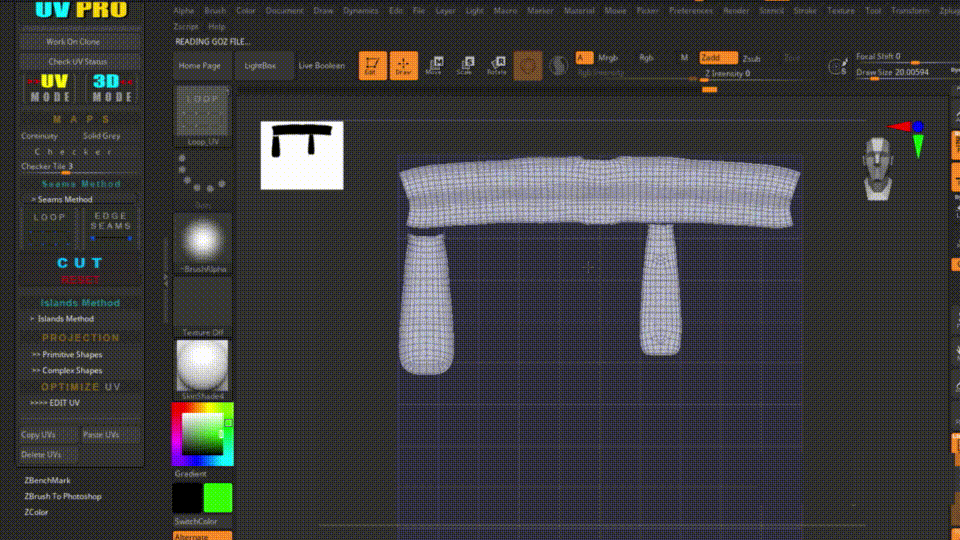Toggle Zsub sculpt mode
The height and width of the screenshot is (540, 960).
751,59
